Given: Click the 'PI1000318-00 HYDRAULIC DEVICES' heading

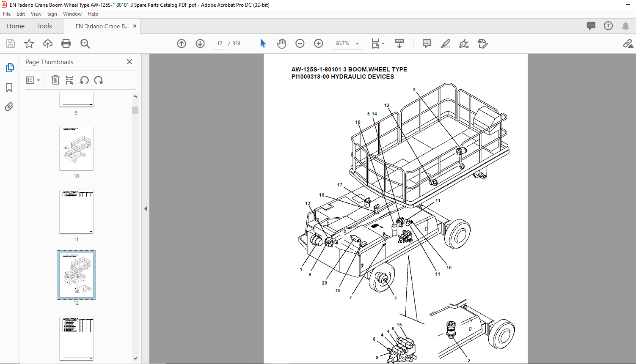Looking at the screenshot, I should 343,77.
